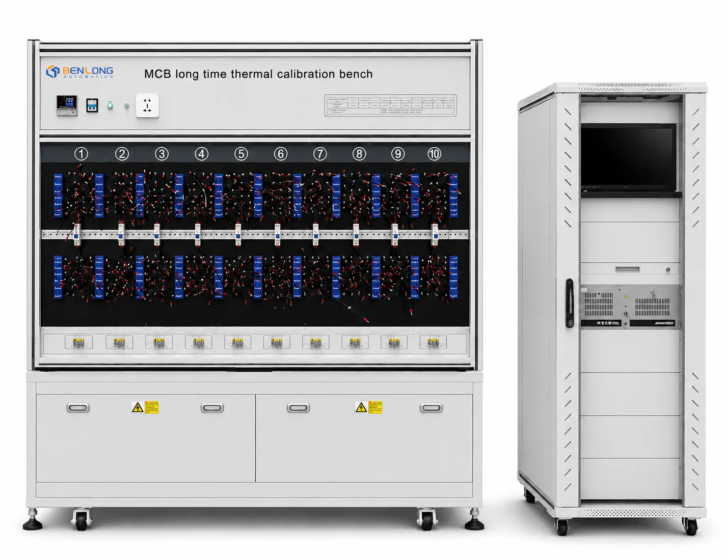Click the black monitor in the rack cabinet
The width and height of the screenshot is (728, 560).
pos(629,157)
